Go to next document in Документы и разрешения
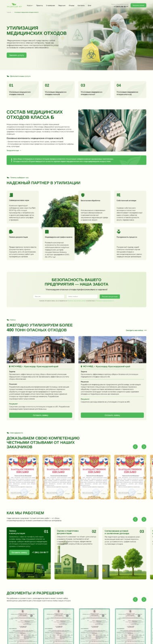 pos(144,599)
